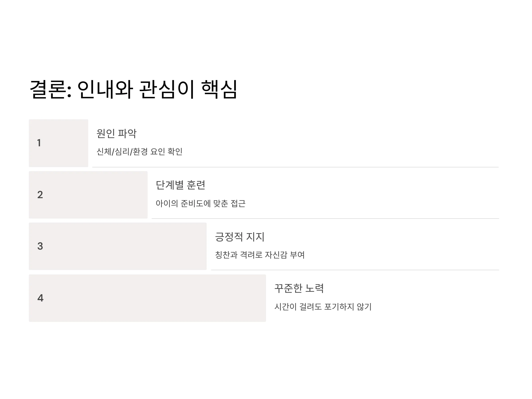Click the number 1 label
The height and width of the screenshot is (399, 532).
coord(39,143)
